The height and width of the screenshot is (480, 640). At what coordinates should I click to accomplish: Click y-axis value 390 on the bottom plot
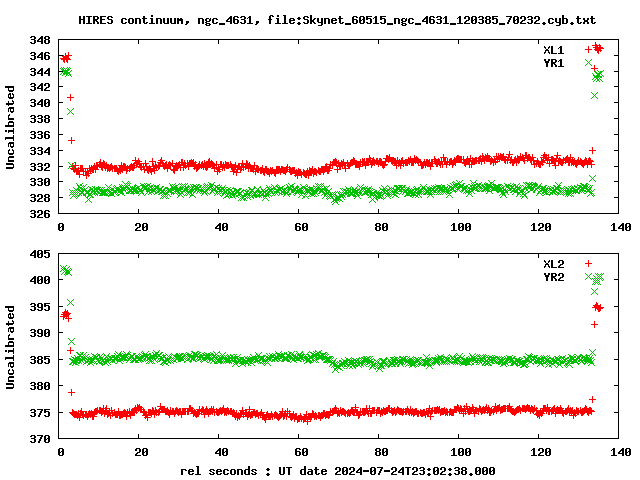click(40, 333)
